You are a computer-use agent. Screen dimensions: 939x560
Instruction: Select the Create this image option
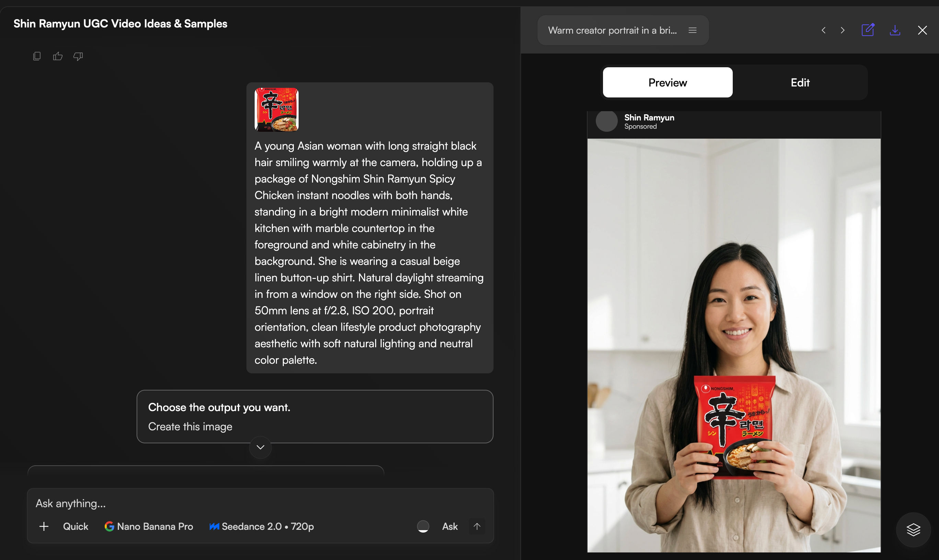click(x=190, y=427)
